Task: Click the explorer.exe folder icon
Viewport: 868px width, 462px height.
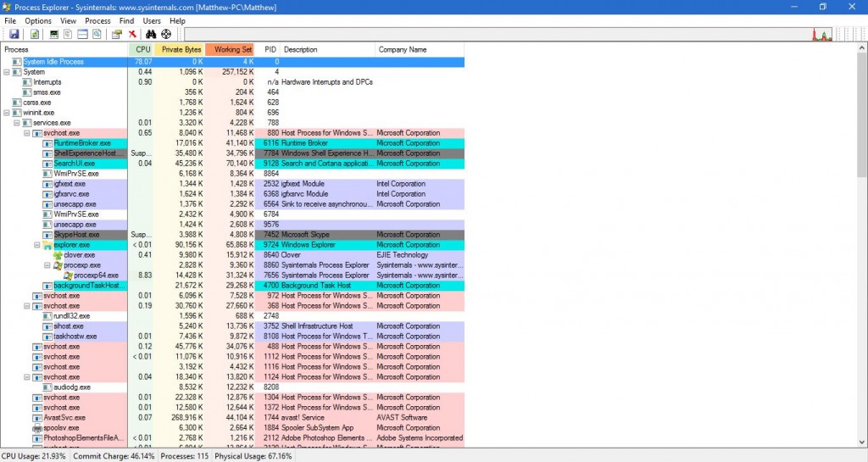Action: tap(47, 245)
